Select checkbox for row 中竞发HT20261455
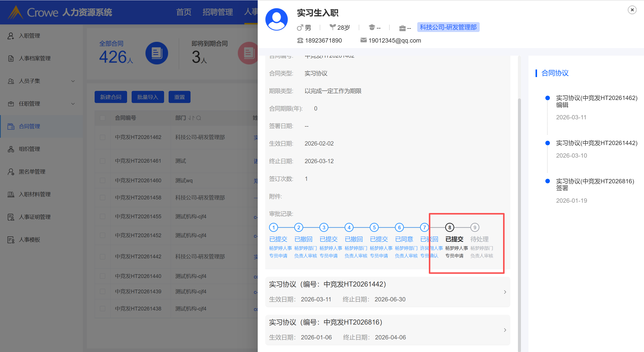 coord(102,217)
